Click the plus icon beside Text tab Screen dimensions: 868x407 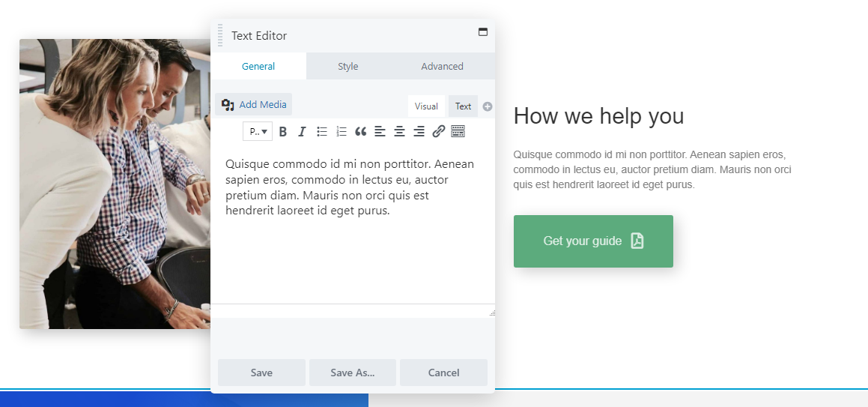[488, 106]
